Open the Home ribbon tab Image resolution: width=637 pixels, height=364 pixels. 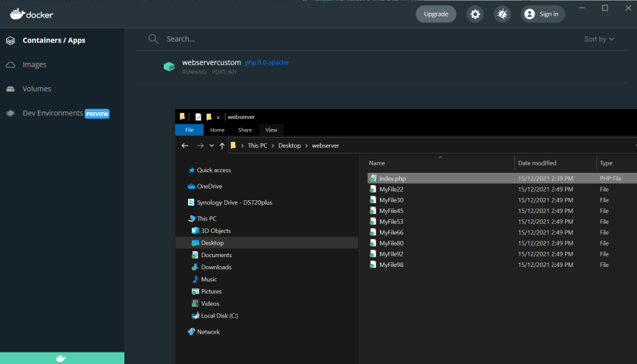[218, 130]
